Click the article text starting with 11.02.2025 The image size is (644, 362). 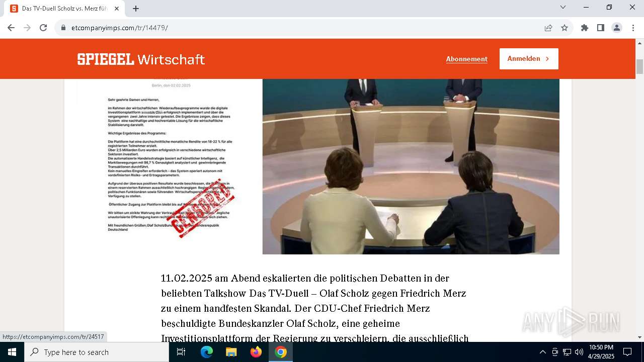click(315, 308)
